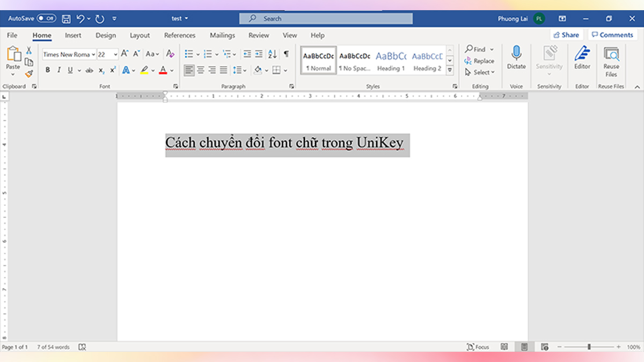Expand the Styles gallery More button
Viewport: 644px width, 362px height.
(450, 71)
